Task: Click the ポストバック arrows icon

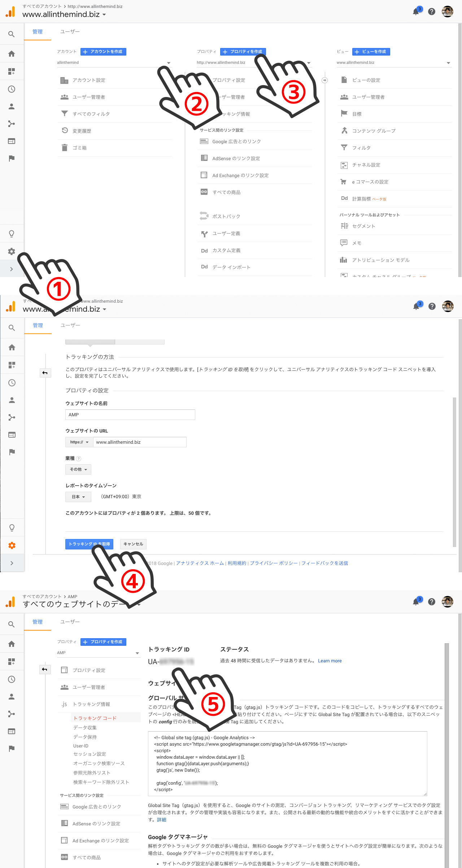Action: click(204, 216)
